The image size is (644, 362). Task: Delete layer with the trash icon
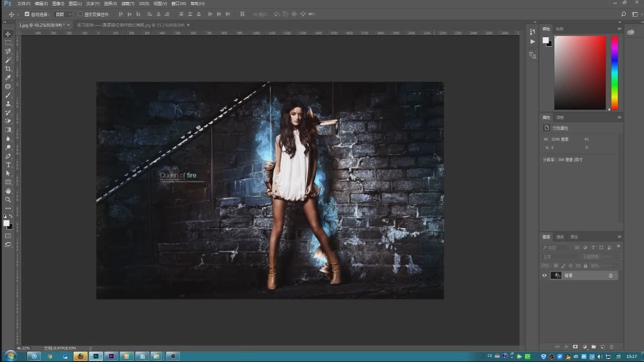pos(612,347)
